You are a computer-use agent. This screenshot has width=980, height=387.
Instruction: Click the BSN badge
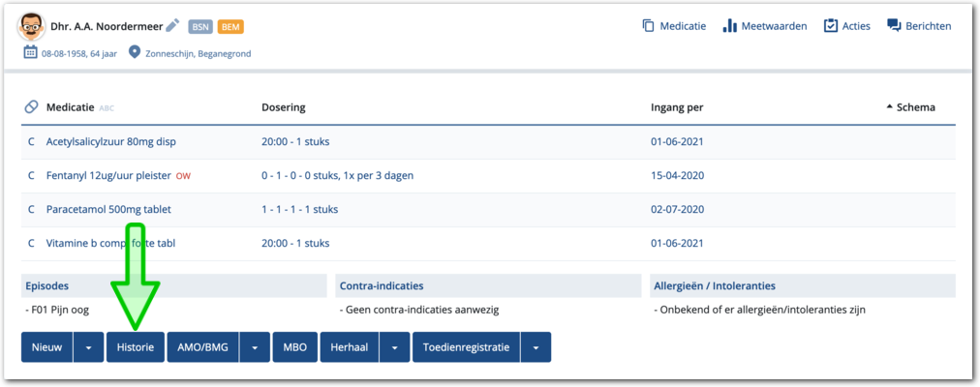(x=199, y=27)
